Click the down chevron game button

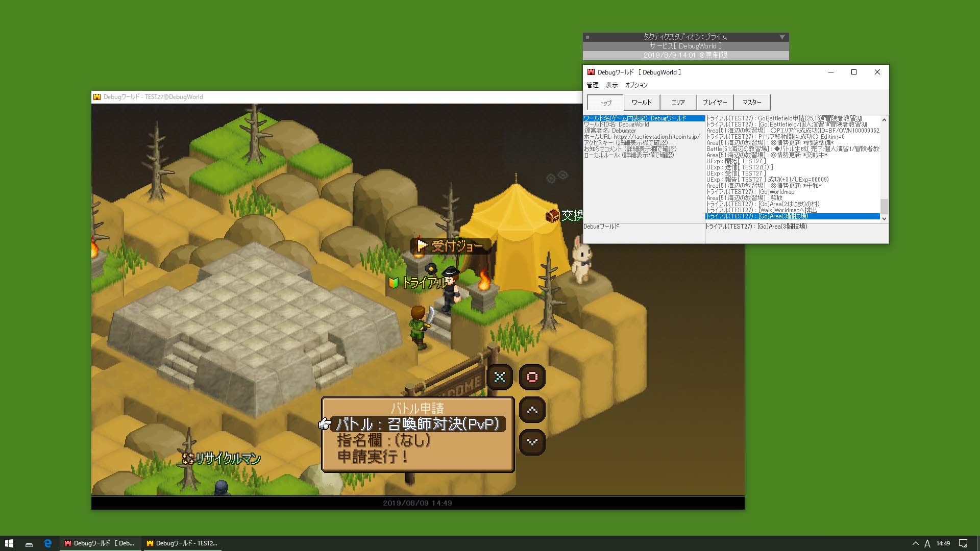click(532, 442)
